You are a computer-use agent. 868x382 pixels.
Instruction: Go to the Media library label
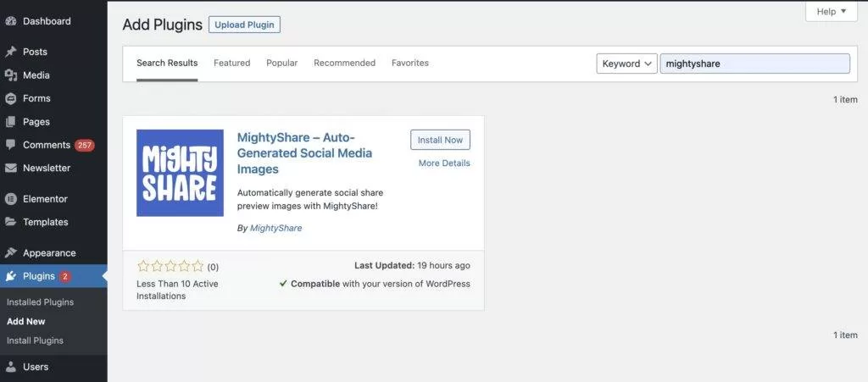tap(36, 75)
